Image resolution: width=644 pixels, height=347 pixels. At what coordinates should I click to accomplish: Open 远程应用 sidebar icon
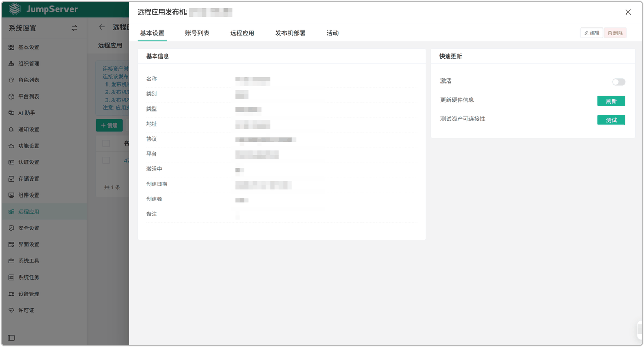(x=11, y=212)
